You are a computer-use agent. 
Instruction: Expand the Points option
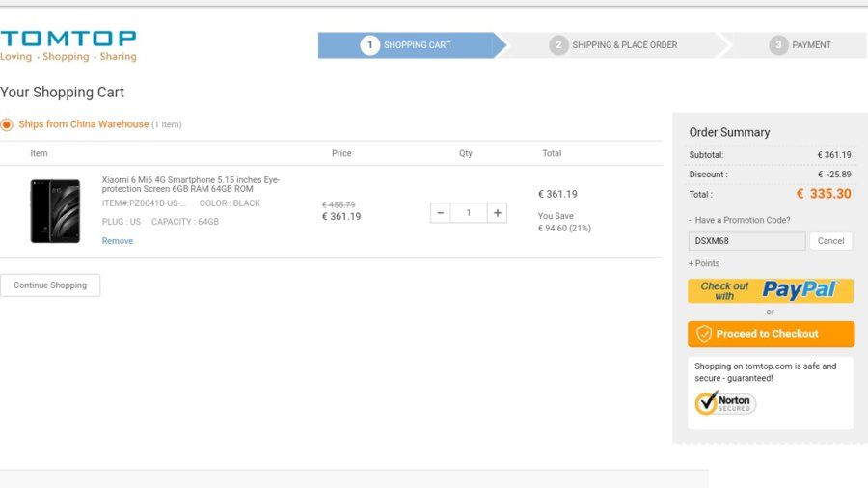[704, 263]
